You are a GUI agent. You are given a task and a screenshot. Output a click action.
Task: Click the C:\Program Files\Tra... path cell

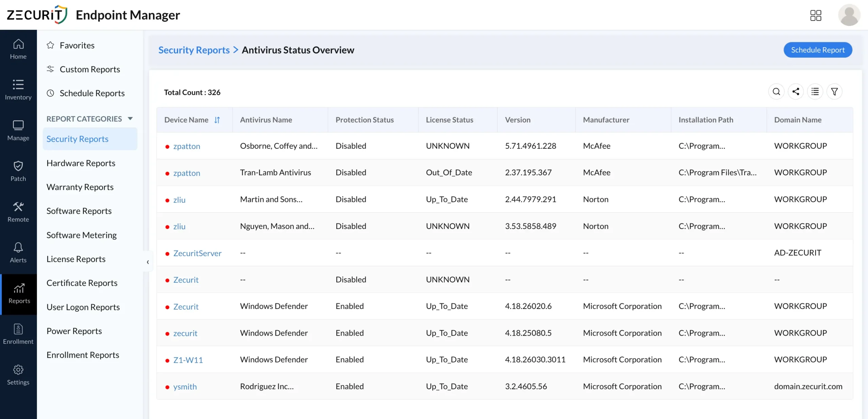point(717,172)
